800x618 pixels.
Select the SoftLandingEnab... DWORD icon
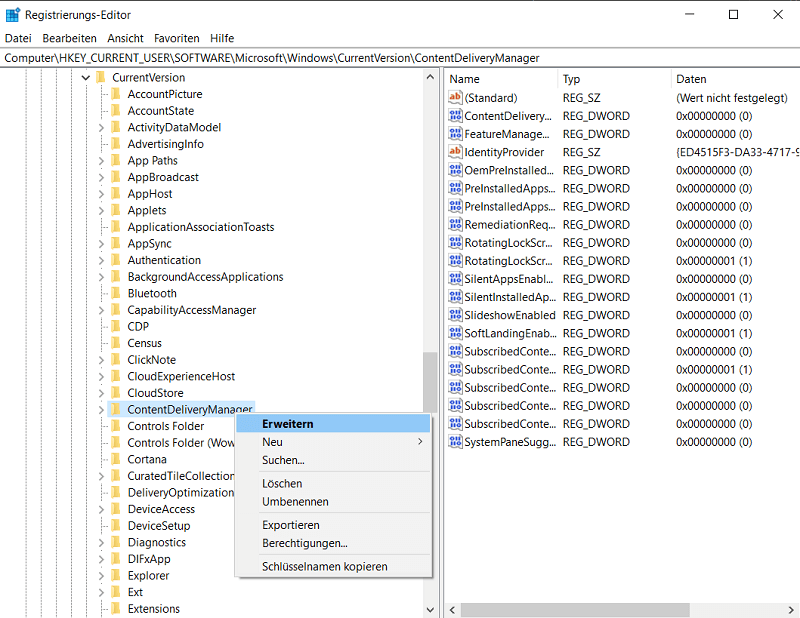pyautogui.click(x=455, y=333)
